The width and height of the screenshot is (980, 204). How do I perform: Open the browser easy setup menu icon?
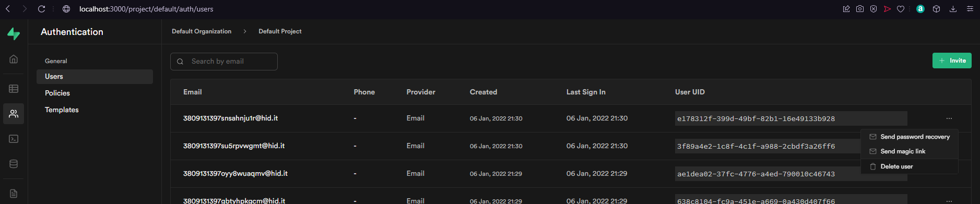point(970,9)
